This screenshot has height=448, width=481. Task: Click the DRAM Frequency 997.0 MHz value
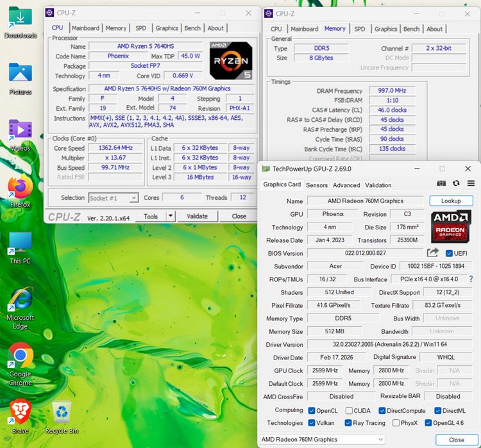392,91
